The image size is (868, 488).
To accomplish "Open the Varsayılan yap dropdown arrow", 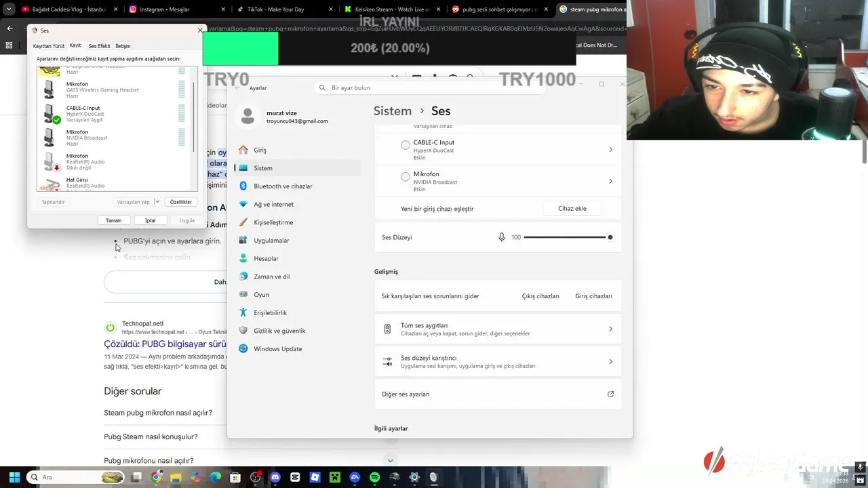I will click(157, 202).
